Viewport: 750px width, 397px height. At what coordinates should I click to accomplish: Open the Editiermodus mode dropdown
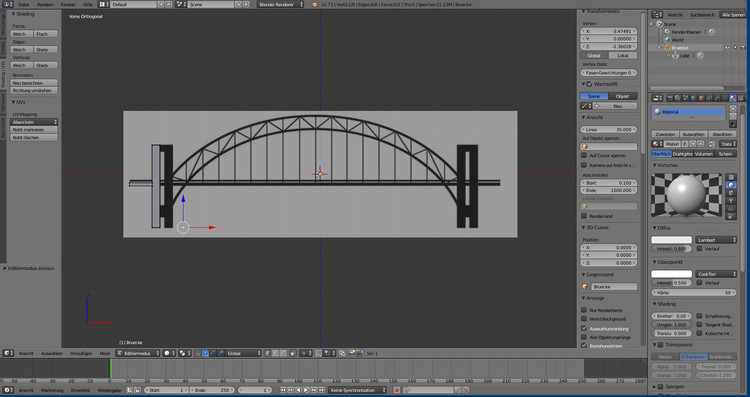[x=138, y=353]
